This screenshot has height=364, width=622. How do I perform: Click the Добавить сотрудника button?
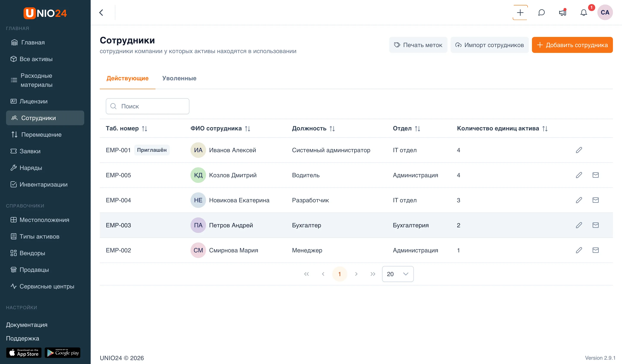pyautogui.click(x=572, y=45)
